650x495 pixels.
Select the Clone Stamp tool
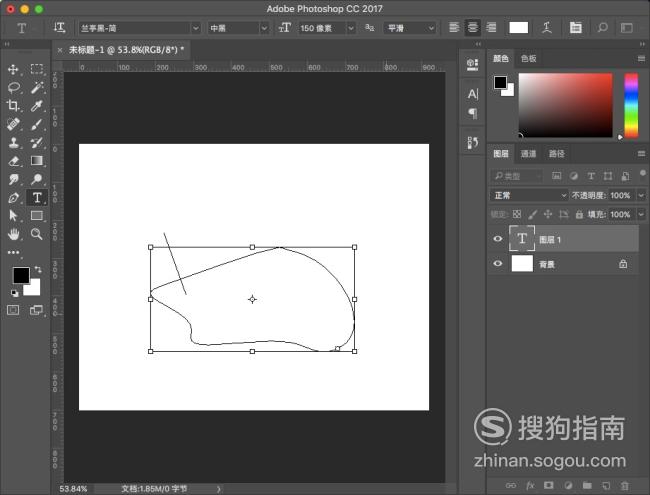point(13,143)
